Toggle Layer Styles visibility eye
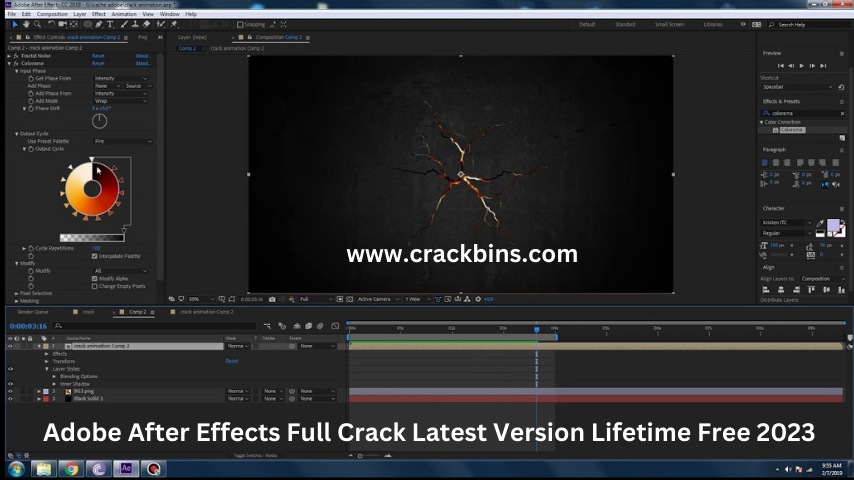Image resolution: width=854 pixels, height=480 pixels. tap(10, 369)
